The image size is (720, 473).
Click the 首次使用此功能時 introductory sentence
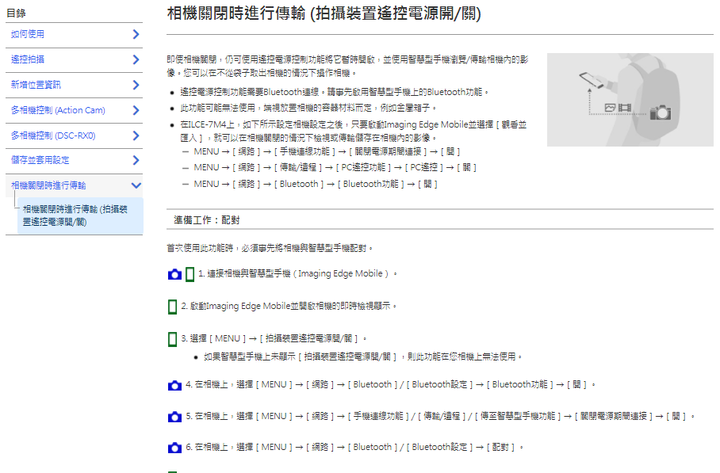[270, 248]
